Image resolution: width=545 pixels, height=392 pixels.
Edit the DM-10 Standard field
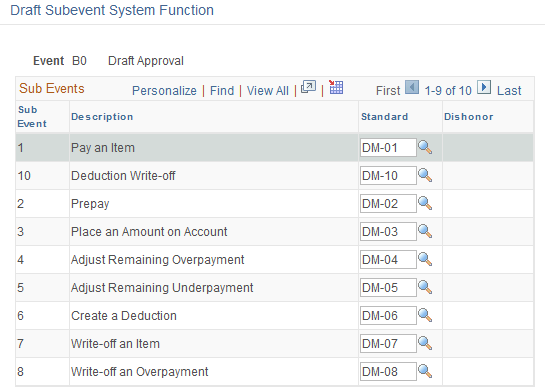pos(388,175)
